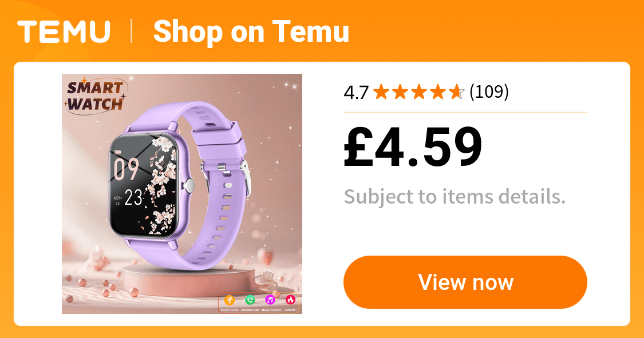Click the £4.59 price
644x338 pixels.
coord(413,146)
